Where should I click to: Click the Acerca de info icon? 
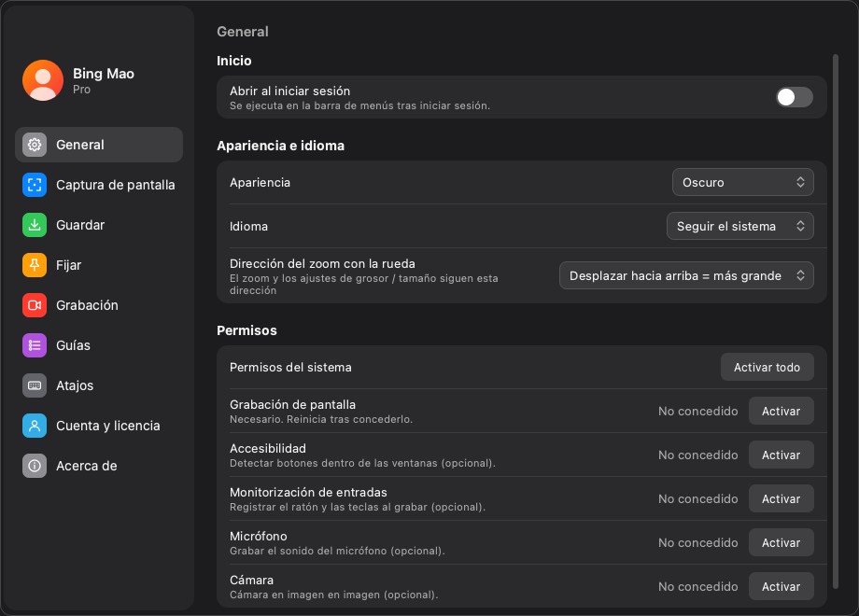[x=35, y=466]
